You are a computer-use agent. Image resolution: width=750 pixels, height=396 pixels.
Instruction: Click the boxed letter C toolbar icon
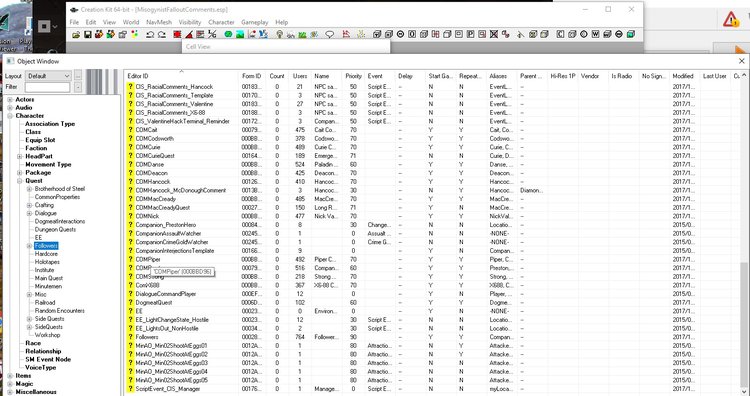(560, 34)
